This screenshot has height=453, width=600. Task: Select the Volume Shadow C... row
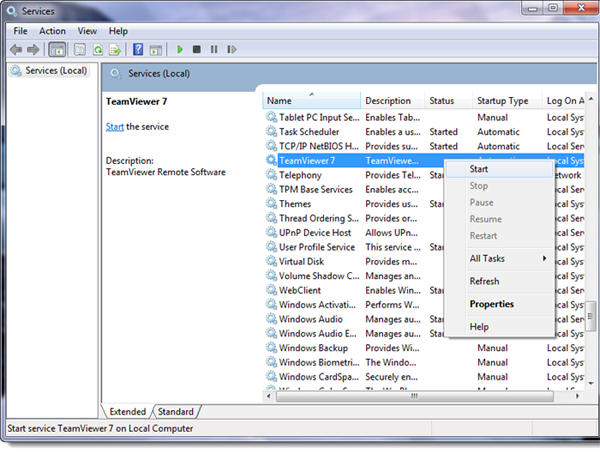pos(424,275)
